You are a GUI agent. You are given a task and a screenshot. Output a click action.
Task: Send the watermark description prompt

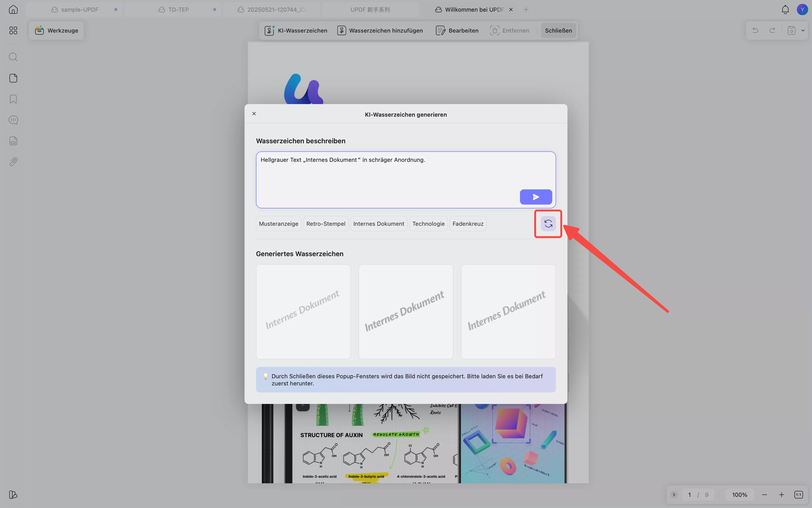click(x=536, y=197)
